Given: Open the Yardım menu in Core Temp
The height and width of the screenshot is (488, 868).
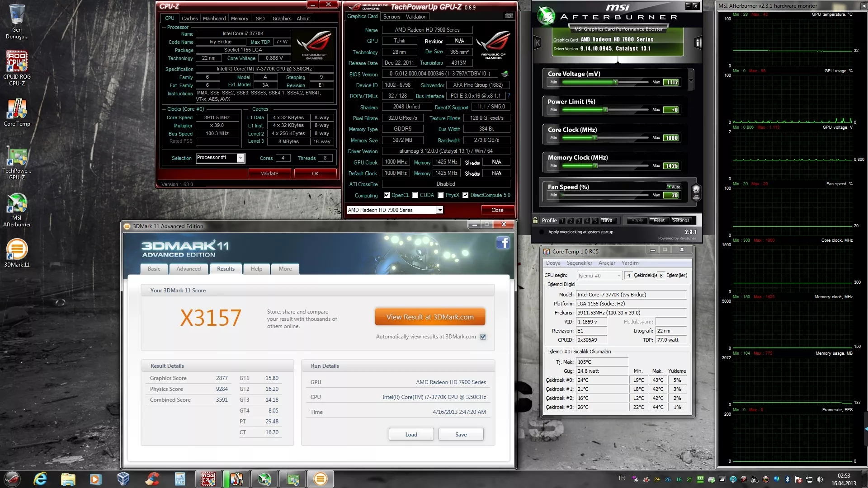Looking at the screenshot, I should point(630,263).
